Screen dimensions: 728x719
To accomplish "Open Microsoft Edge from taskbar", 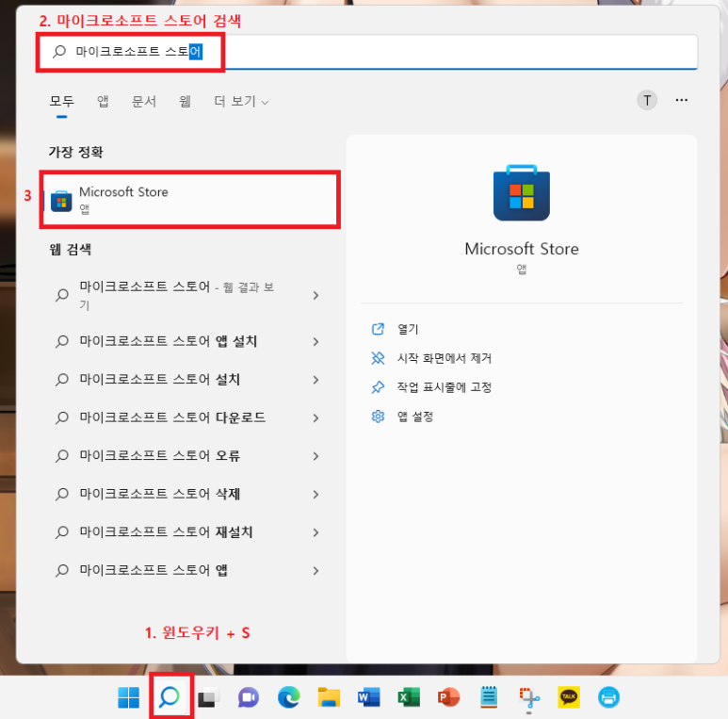I will pos(288,697).
